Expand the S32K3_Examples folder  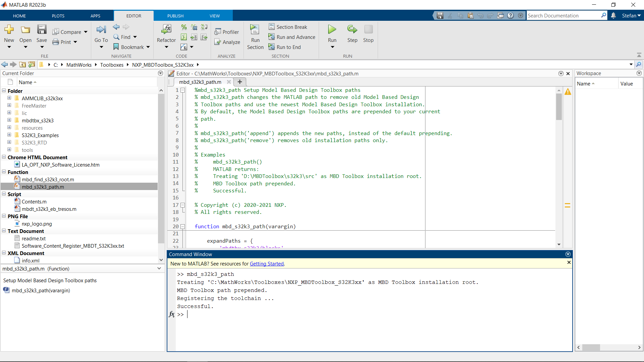pyautogui.click(x=9, y=135)
